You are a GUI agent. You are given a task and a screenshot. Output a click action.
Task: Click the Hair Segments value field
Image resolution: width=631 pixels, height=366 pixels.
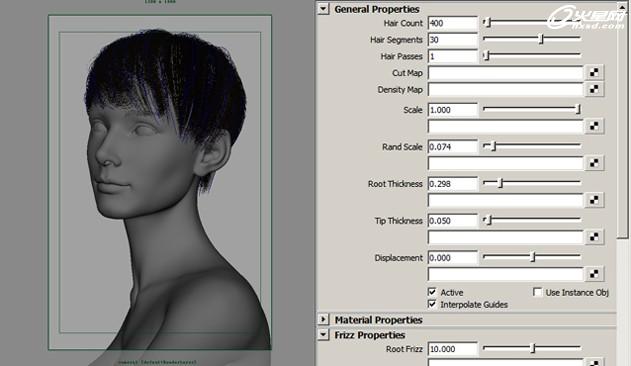pyautogui.click(x=453, y=39)
